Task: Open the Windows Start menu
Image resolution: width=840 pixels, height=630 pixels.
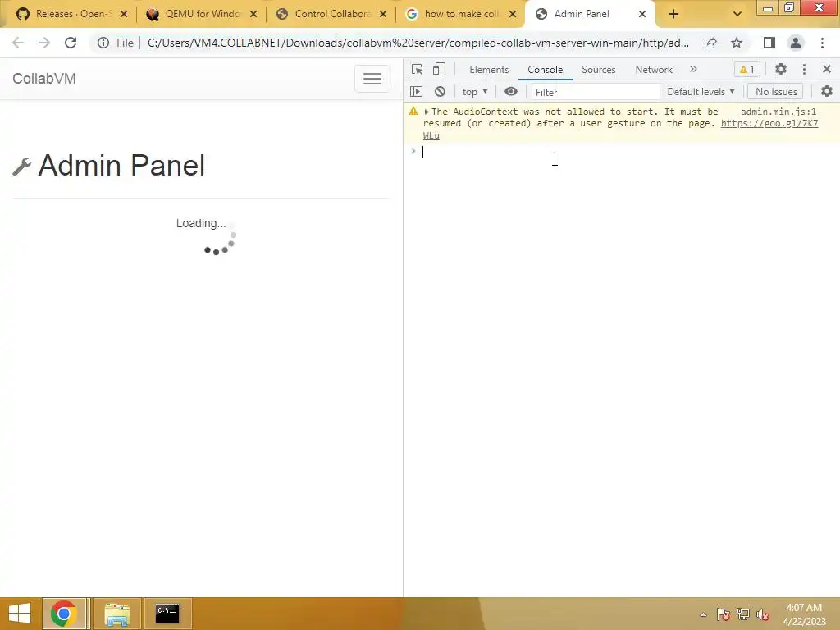Action: coord(20,614)
